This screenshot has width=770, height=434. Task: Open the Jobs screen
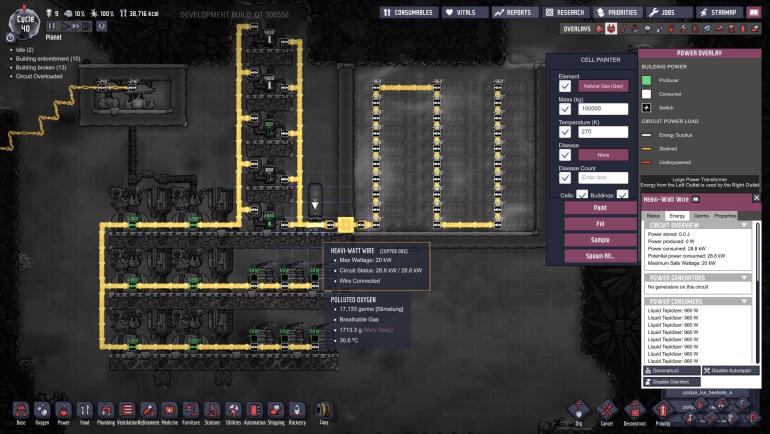(x=668, y=12)
